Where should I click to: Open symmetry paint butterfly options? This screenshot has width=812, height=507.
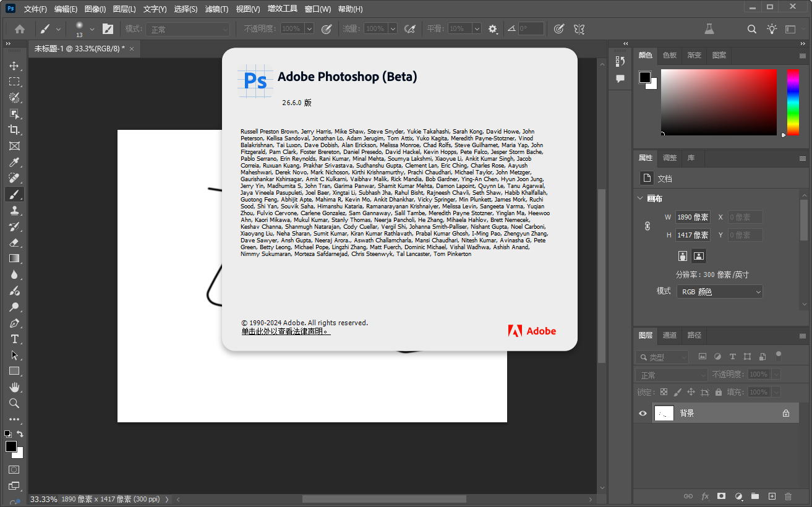579,28
